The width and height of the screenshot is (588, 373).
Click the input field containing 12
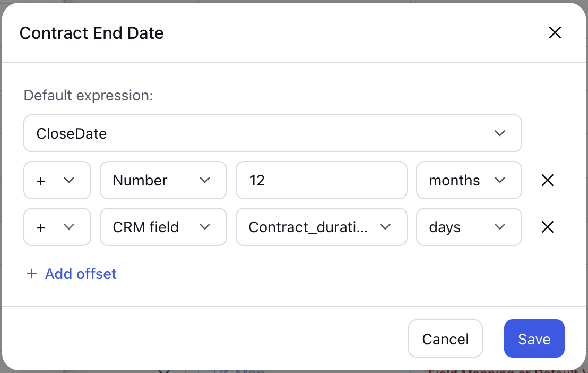click(x=322, y=180)
